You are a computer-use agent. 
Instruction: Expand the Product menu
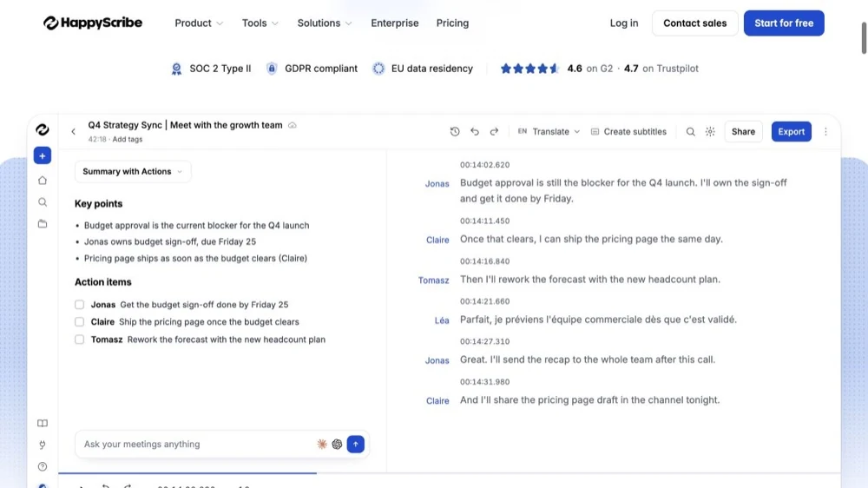pos(199,23)
